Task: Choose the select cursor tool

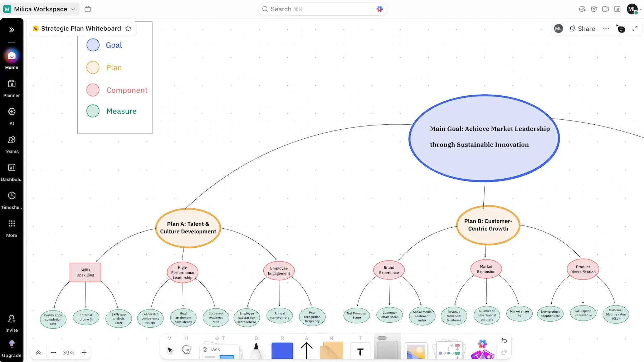Action: 170,349
